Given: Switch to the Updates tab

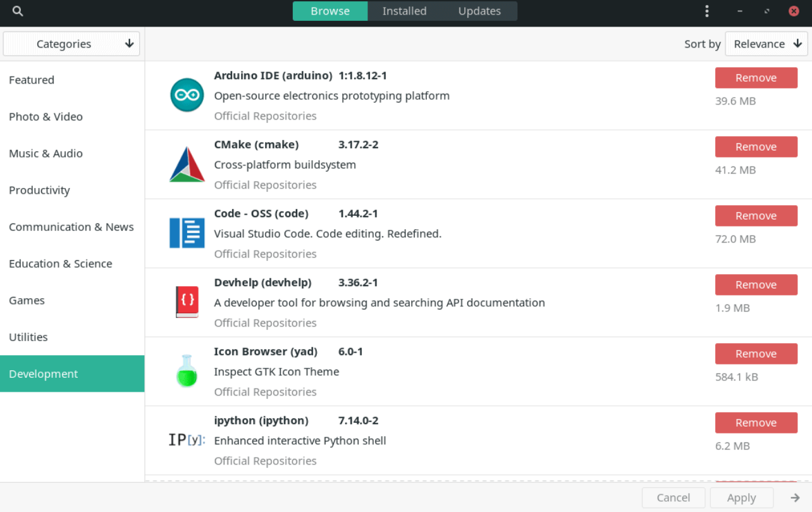Looking at the screenshot, I should (x=479, y=11).
